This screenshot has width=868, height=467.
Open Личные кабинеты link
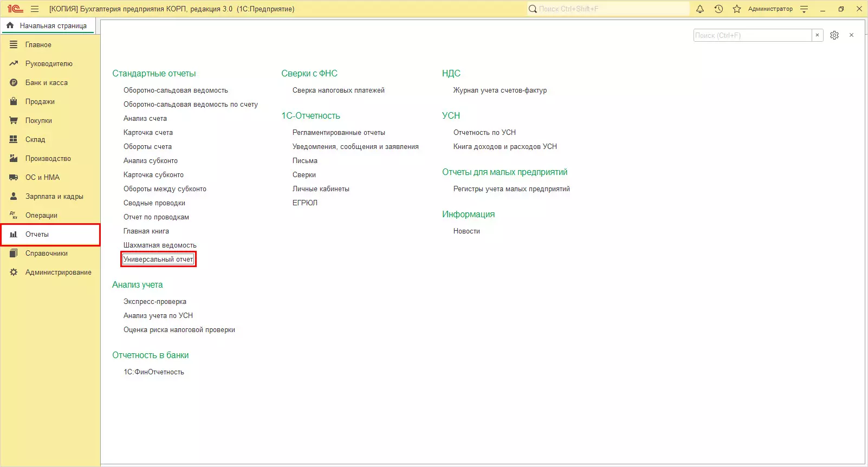[x=321, y=189]
